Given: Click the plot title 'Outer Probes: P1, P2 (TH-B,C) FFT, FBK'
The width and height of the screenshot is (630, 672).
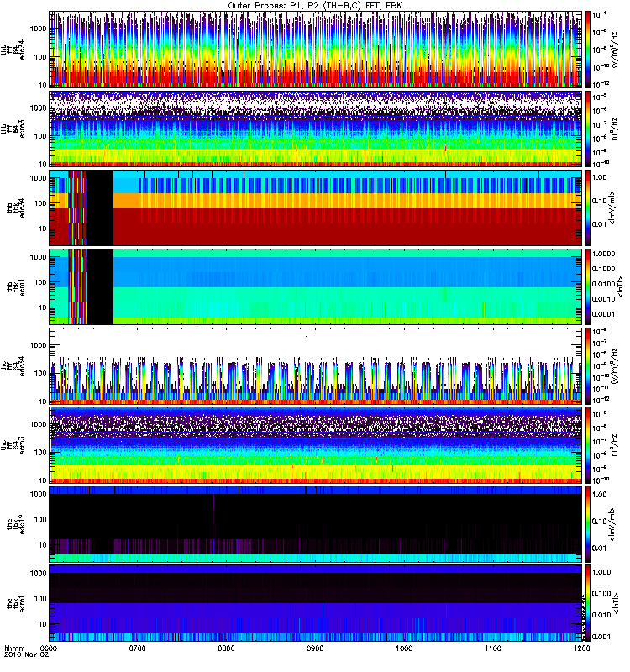Looking at the screenshot, I should (315, 6).
